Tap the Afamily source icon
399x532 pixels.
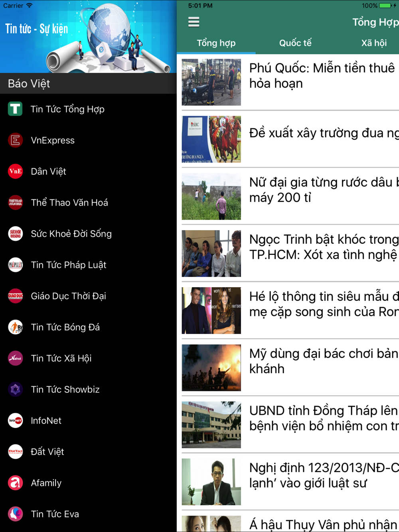(15, 483)
